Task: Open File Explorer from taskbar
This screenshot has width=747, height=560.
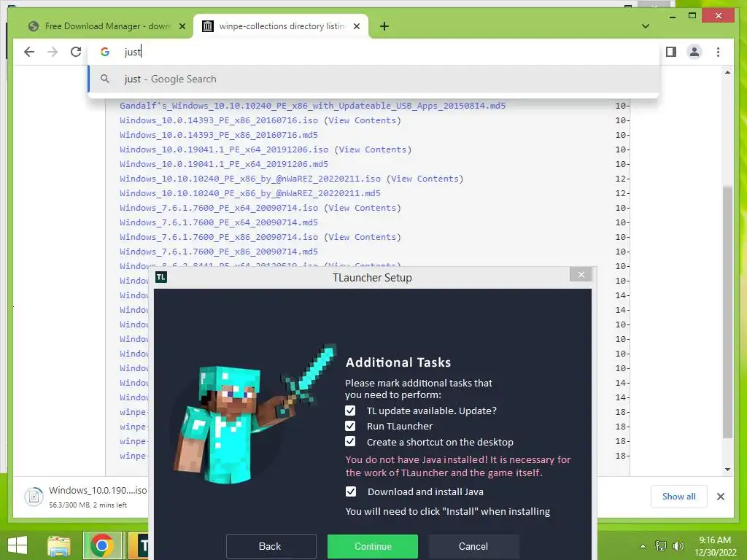Action: (58, 545)
